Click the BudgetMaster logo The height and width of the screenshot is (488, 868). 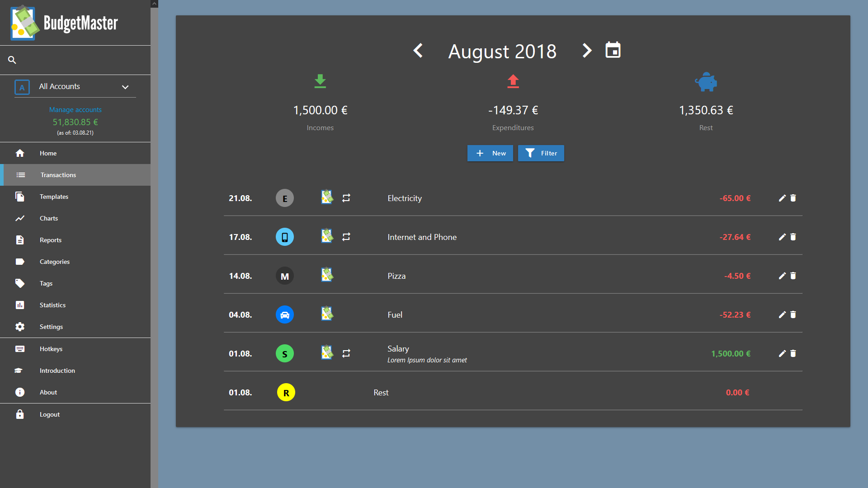click(64, 23)
